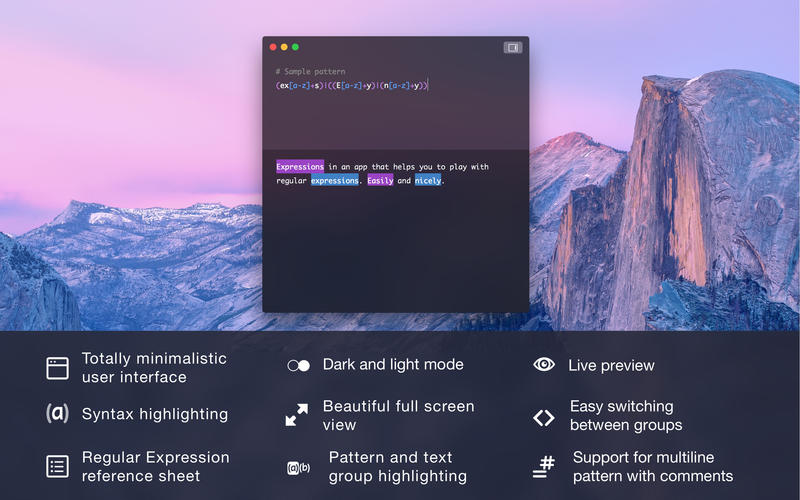Image resolution: width=800 pixels, height=500 pixels.
Task: Select the blue highlighted 'expressions' match
Action: [335, 181]
